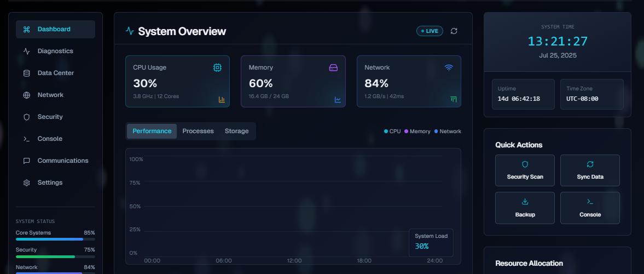Image resolution: width=644 pixels, height=274 pixels.
Task: Open the Security sidebar entry
Action: click(x=55, y=117)
